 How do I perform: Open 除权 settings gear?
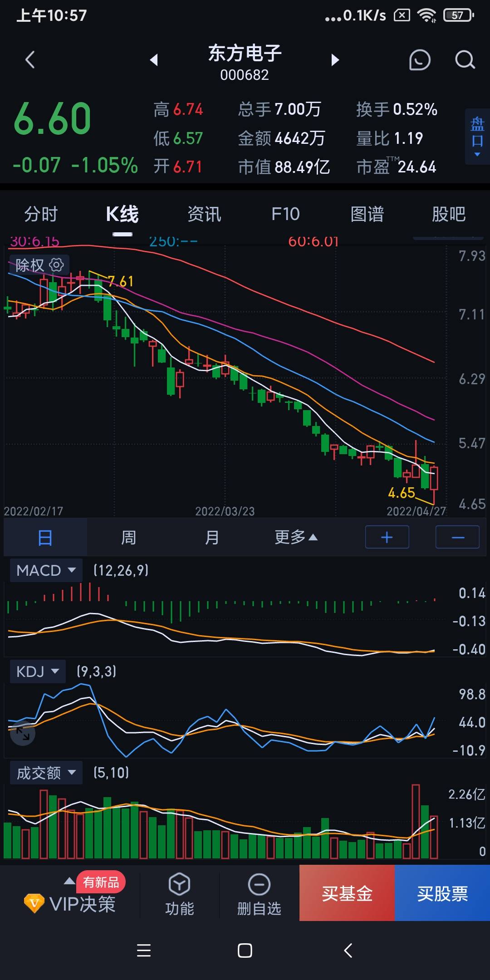[56, 265]
